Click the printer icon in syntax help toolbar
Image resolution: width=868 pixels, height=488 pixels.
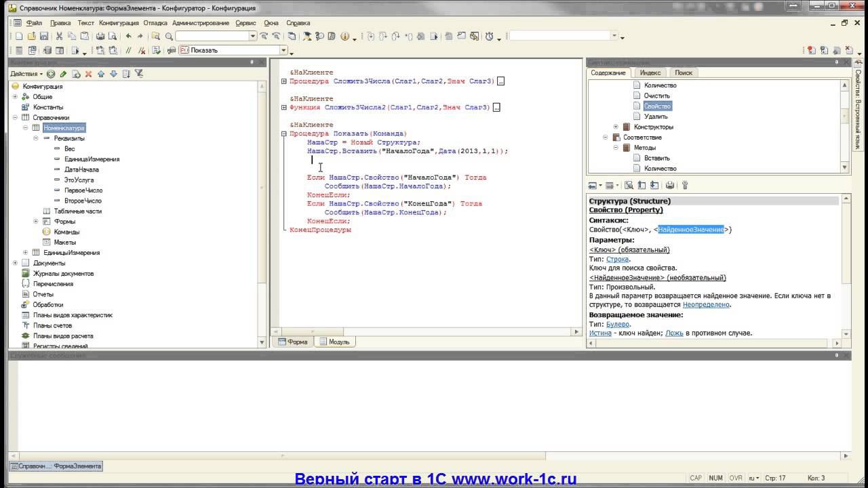tap(670, 185)
